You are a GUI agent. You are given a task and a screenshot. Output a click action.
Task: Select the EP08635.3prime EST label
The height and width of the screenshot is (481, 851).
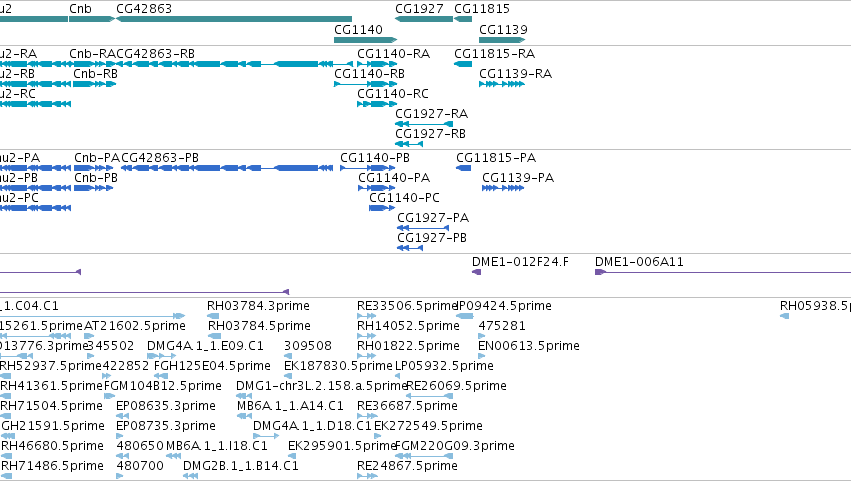point(166,407)
